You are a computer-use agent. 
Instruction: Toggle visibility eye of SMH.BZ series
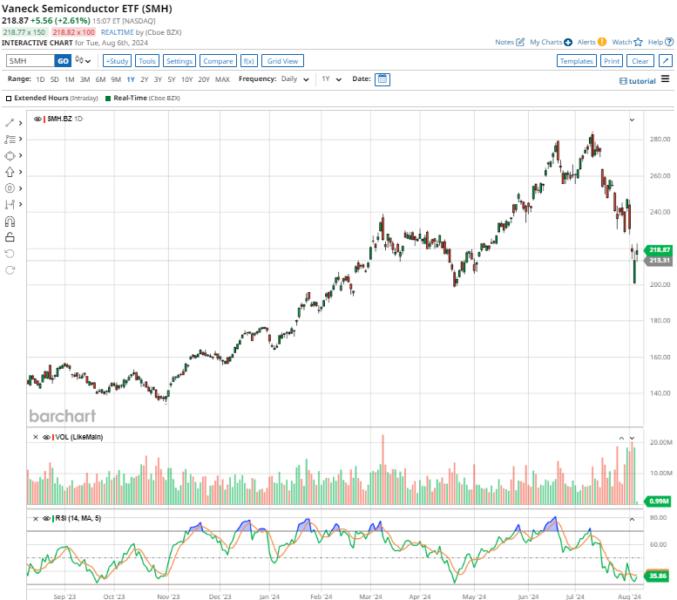[38, 119]
